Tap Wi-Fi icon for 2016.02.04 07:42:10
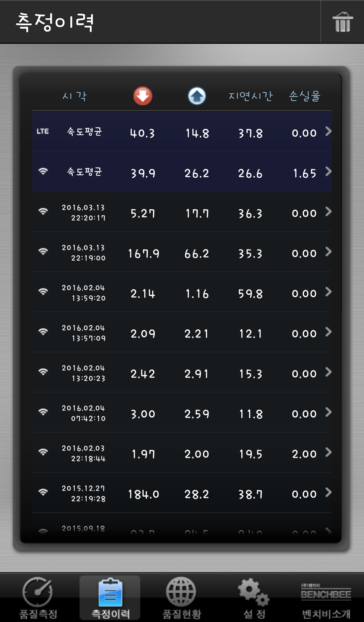 click(43, 412)
